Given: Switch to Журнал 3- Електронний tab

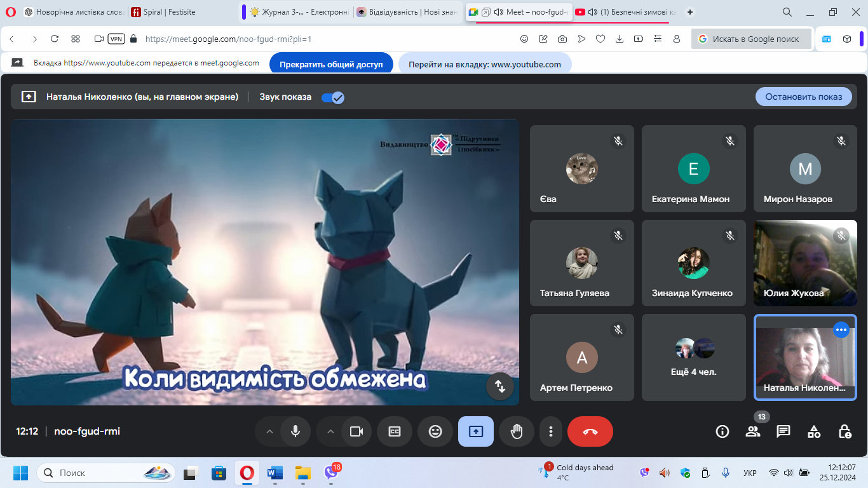Looking at the screenshot, I should coord(299,12).
